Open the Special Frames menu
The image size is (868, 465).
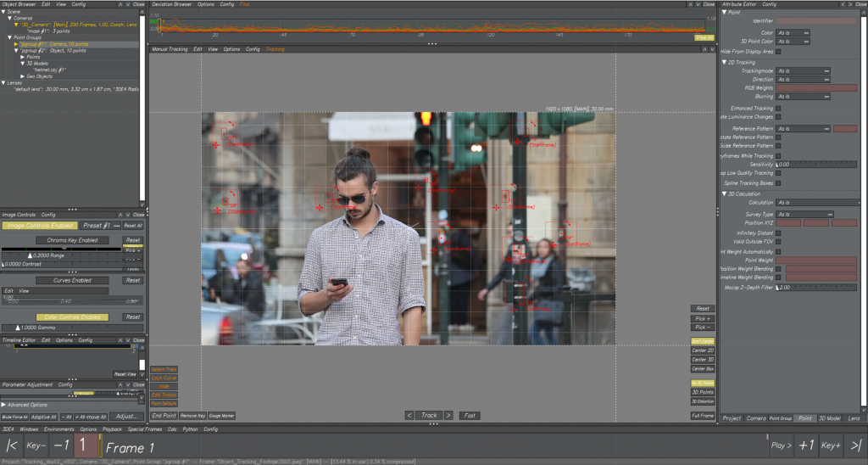(x=147, y=429)
